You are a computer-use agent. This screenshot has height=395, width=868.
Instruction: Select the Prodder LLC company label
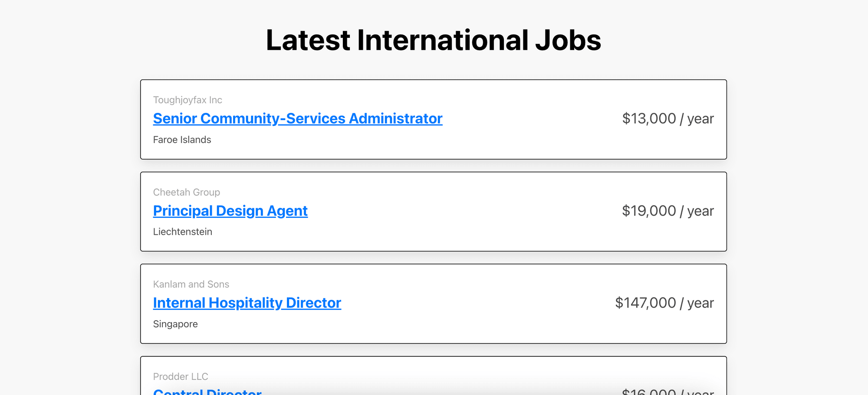pyautogui.click(x=181, y=376)
